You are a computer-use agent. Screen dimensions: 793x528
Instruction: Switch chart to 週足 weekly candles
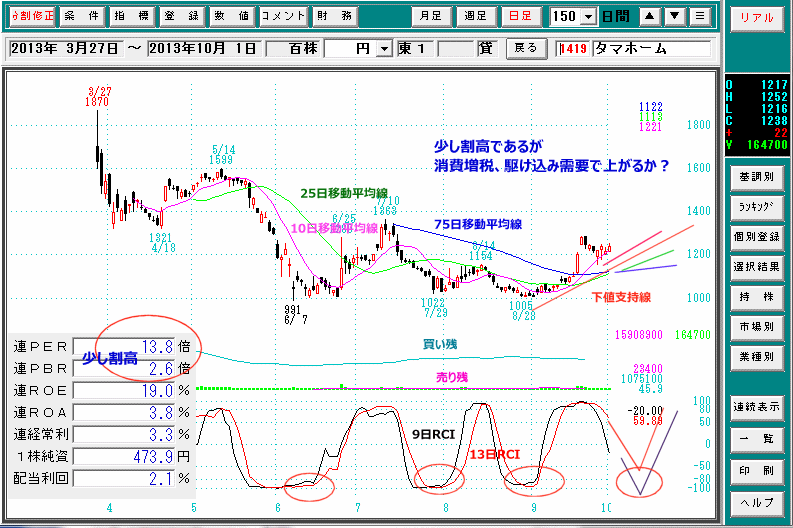(475, 16)
